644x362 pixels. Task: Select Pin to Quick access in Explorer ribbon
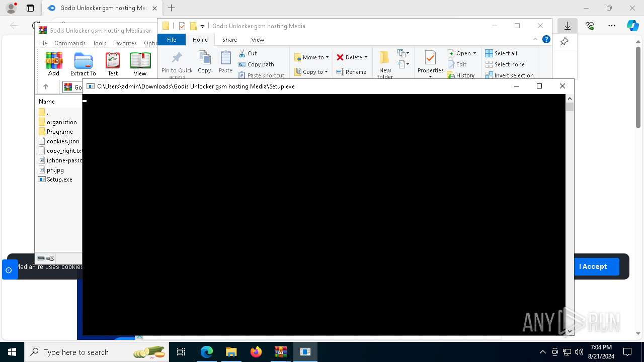click(177, 65)
